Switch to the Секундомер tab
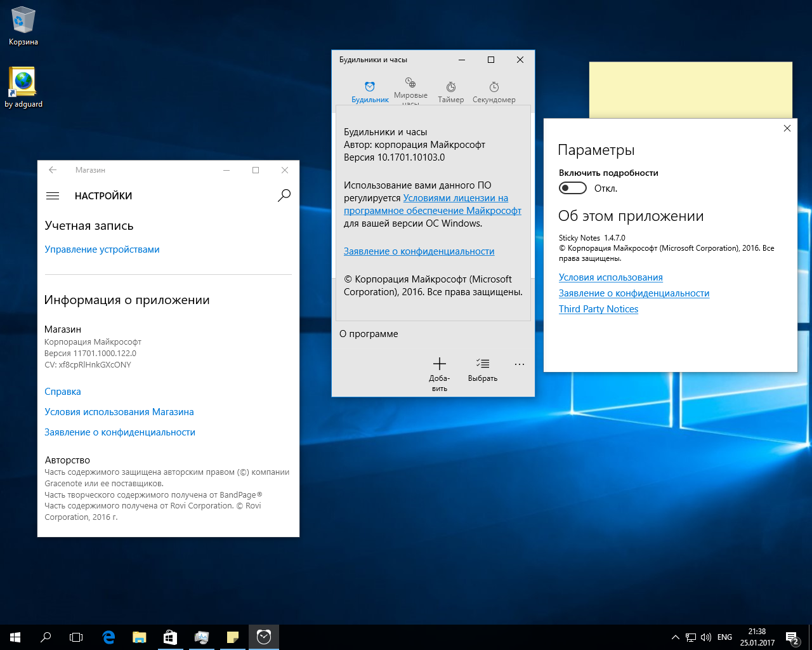This screenshot has width=812, height=650. click(x=494, y=92)
